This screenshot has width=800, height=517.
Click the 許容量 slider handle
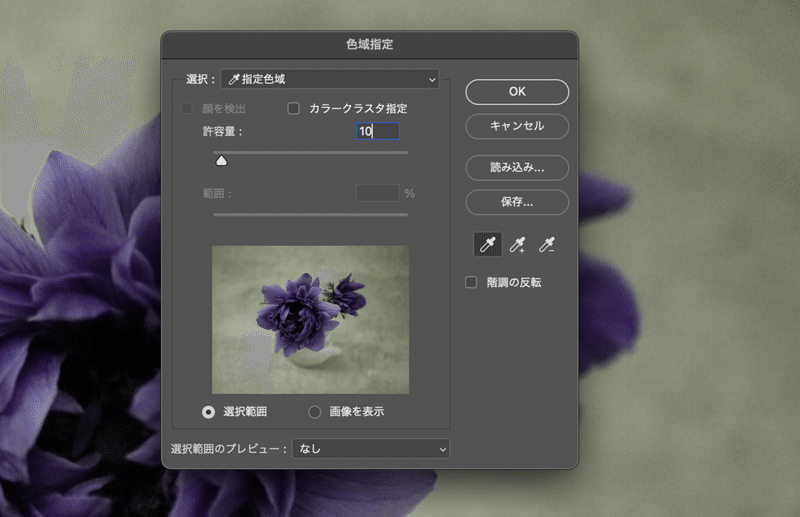(x=221, y=161)
